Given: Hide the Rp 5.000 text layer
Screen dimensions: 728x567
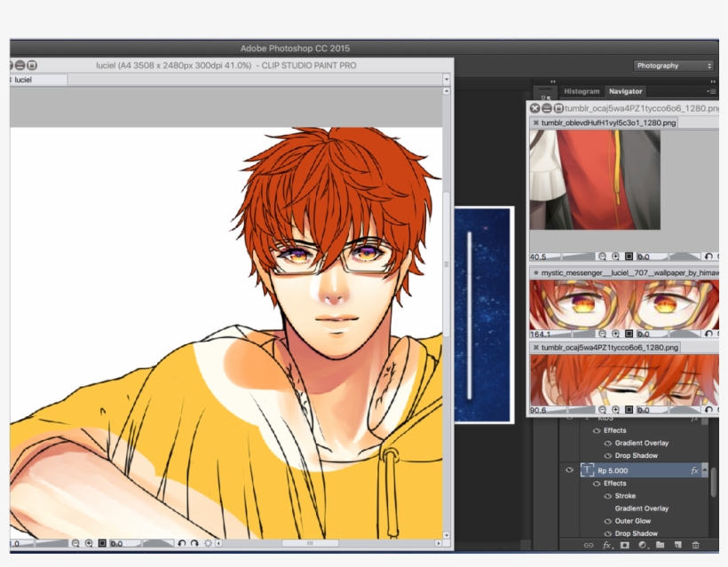Looking at the screenshot, I should (569, 470).
